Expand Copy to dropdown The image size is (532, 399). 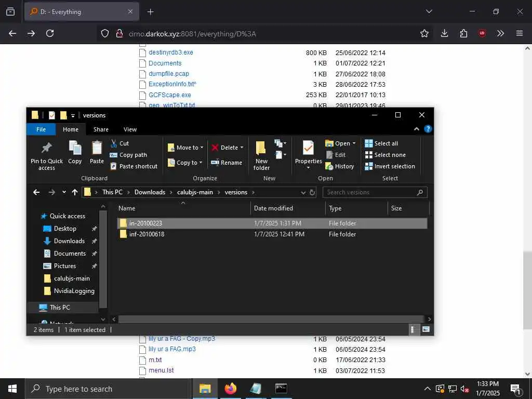201,163
